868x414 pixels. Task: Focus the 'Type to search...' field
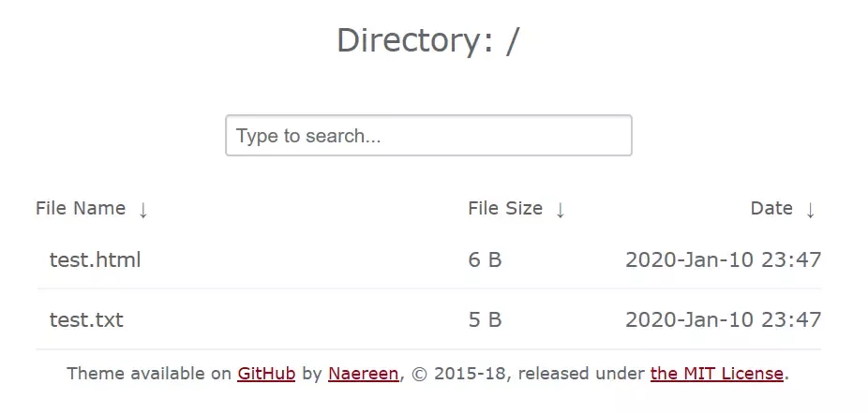[428, 136]
